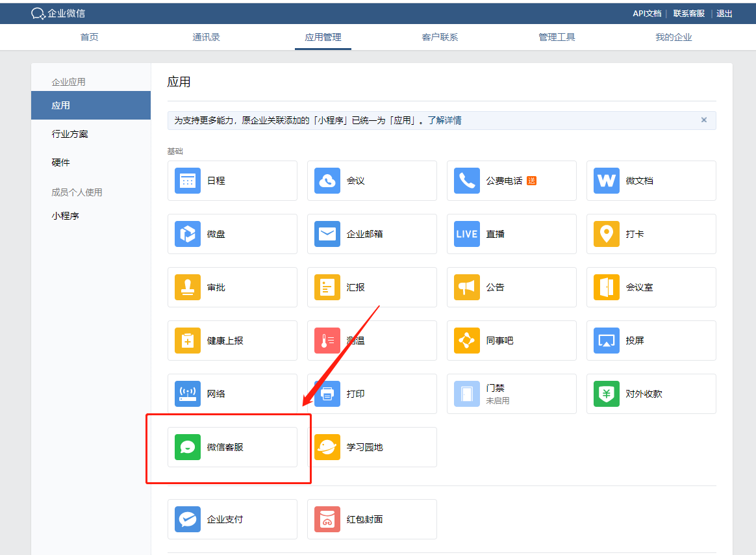Click the 网络 router icon
Screen dimensions: 756x555
(x=188, y=394)
